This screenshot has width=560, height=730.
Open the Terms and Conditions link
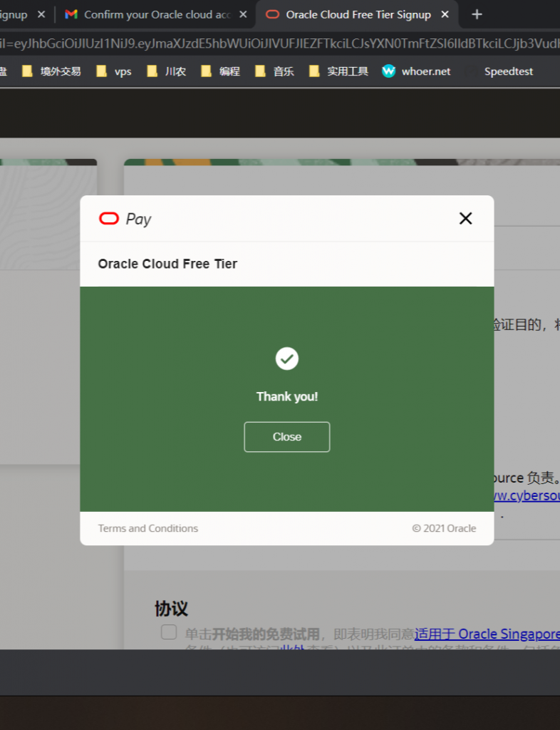click(148, 528)
